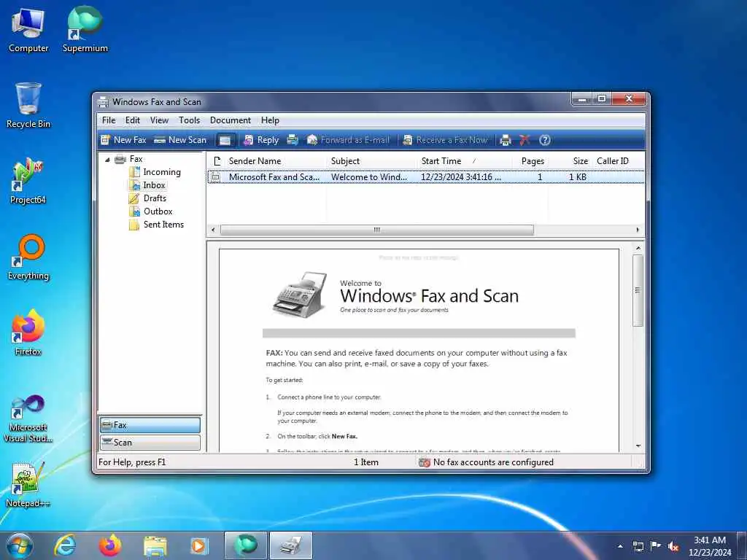Click the Print icon in toolbar
Image resolution: width=747 pixels, height=560 pixels.
506,140
